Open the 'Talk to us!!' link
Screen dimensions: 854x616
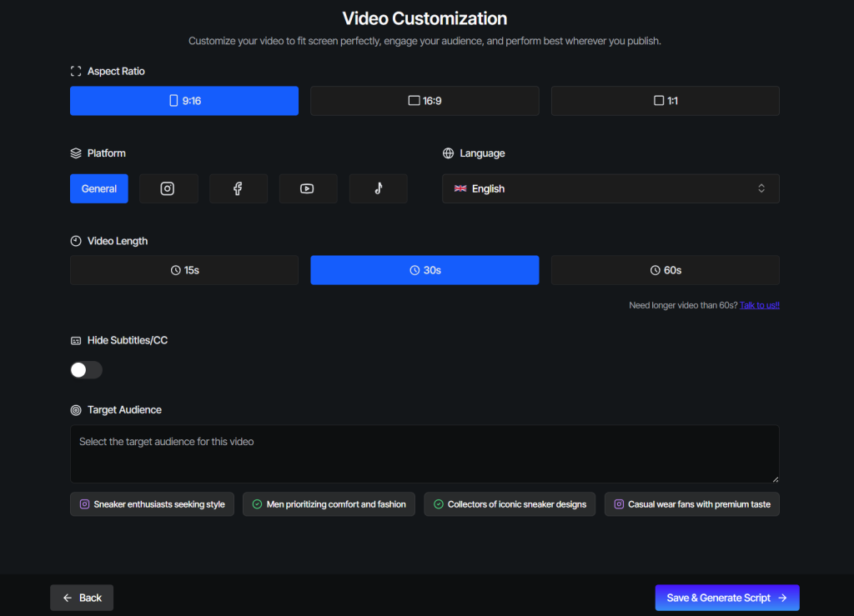pos(759,305)
